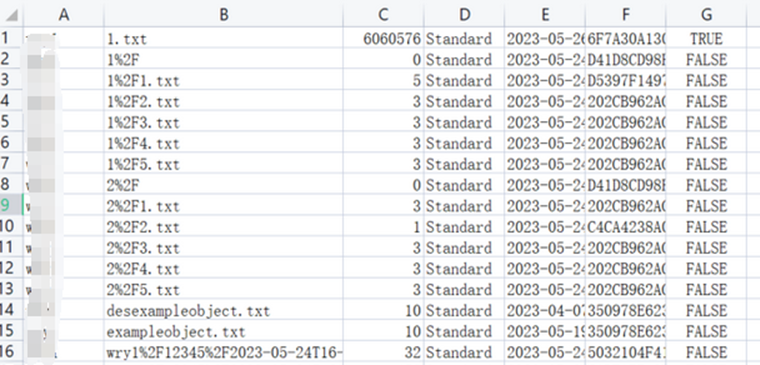This screenshot has width=760, height=365.
Task: Click date cell 2023-04-07 in row 14
Action: tap(545, 310)
